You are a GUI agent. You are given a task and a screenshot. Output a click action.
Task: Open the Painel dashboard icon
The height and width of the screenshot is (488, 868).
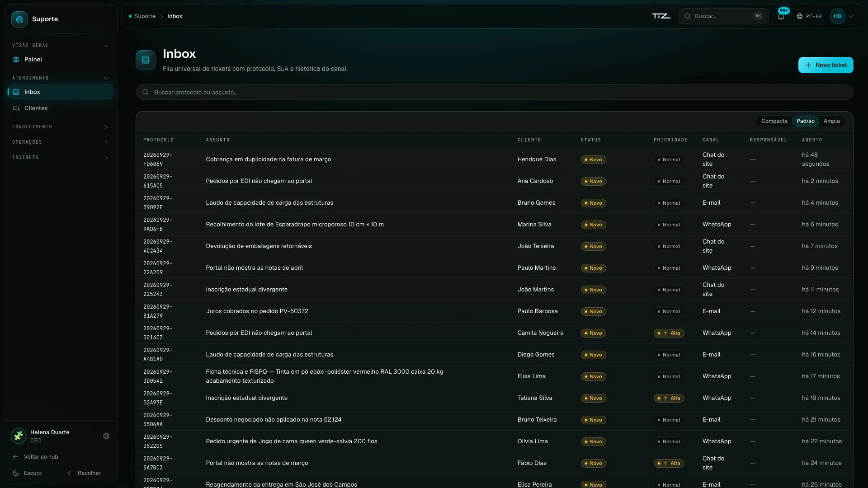pyautogui.click(x=16, y=60)
